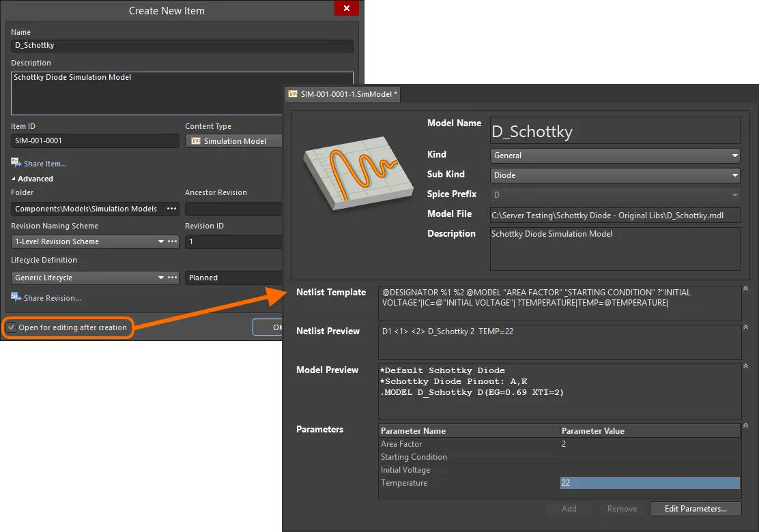The image size is (759, 532).
Task: Click the Edit Parameters button
Action: tap(696, 509)
